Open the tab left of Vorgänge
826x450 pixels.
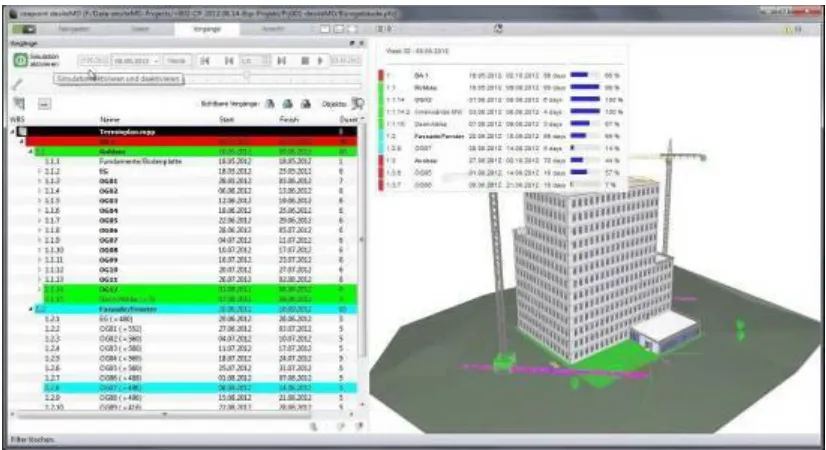pyautogui.click(x=140, y=29)
